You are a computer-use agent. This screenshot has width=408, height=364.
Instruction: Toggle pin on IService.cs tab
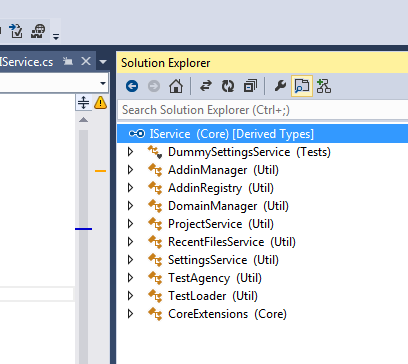coord(68,61)
